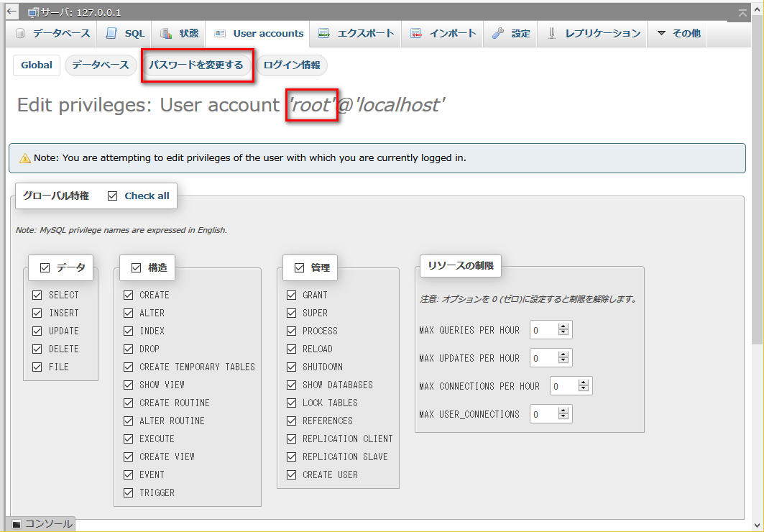Click the MAX USER_CONNECTIONS input field
This screenshot has height=532, width=764.
tap(544, 414)
